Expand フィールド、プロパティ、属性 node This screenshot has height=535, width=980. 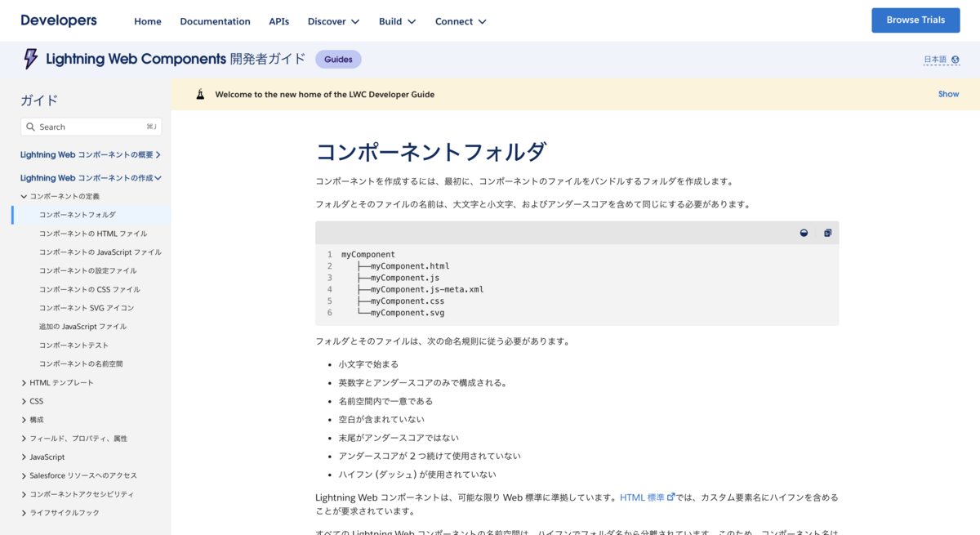click(x=24, y=439)
